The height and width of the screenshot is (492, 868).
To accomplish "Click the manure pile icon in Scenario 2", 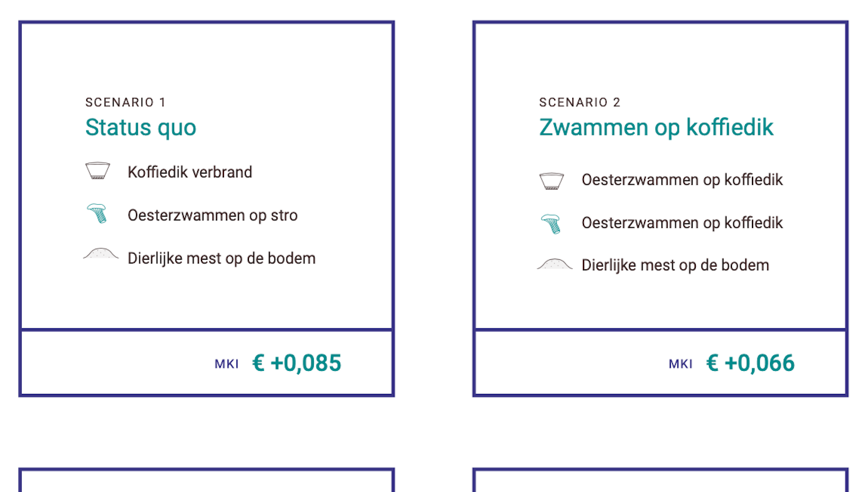I will [554, 264].
